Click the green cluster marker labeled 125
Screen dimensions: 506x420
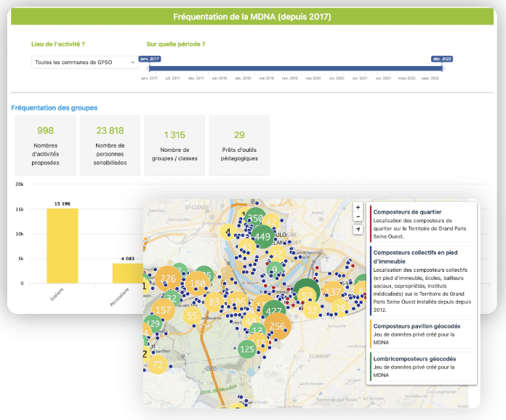pyautogui.click(x=247, y=350)
